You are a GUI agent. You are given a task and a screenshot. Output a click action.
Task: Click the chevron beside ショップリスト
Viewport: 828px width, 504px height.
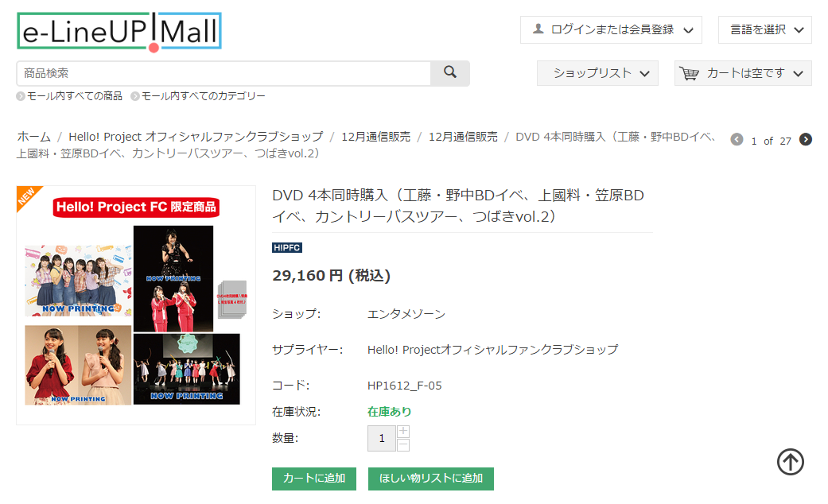pyautogui.click(x=645, y=74)
